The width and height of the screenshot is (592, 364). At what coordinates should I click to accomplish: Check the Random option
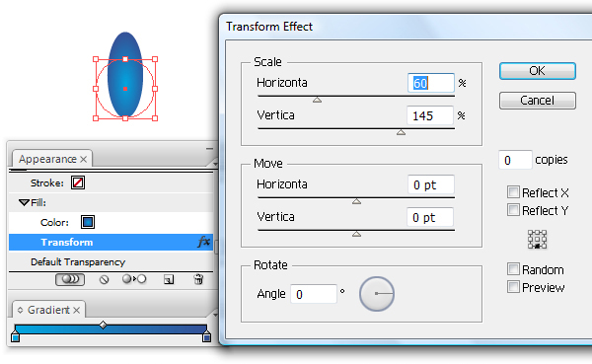point(513,269)
